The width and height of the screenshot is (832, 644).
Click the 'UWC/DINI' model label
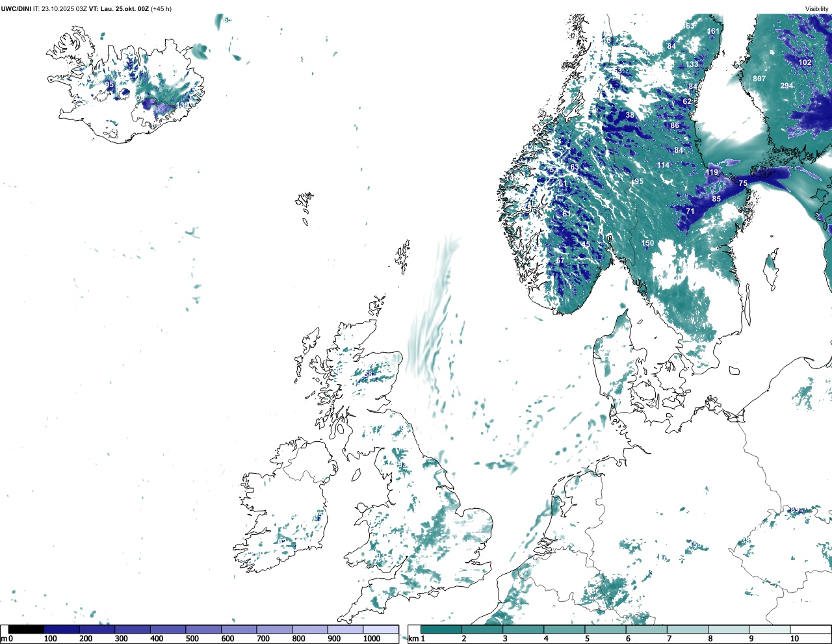(16, 8)
